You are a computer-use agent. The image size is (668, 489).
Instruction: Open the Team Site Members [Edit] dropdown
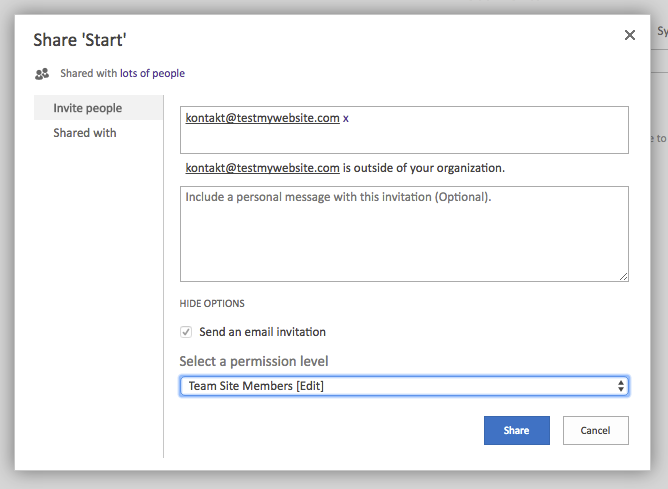point(403,386)
